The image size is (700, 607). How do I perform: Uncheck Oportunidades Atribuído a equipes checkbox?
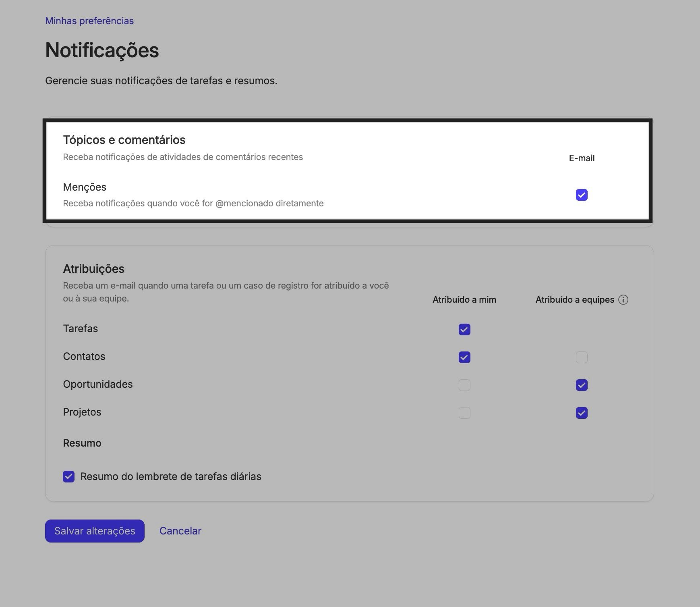(582, 385)
